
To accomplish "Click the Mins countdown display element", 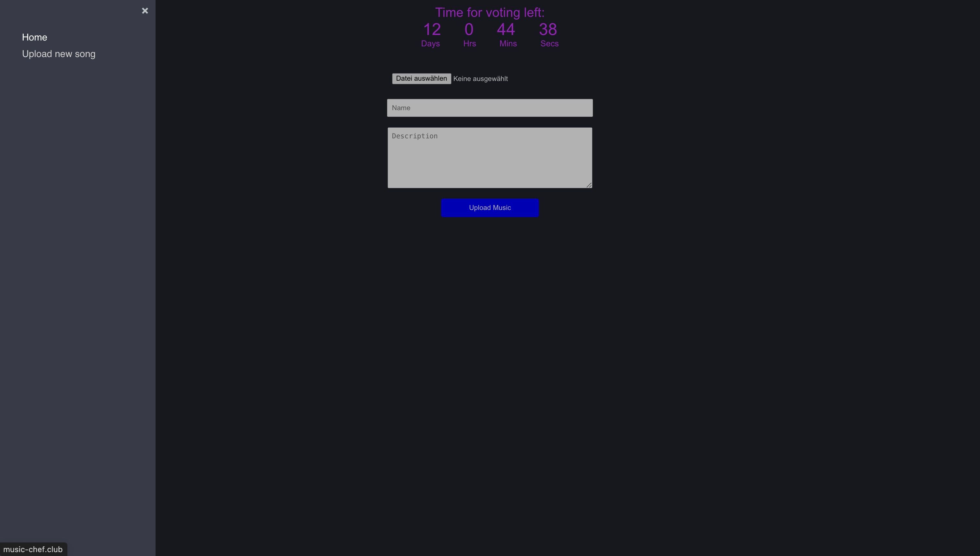I will (x=507, y=34).
